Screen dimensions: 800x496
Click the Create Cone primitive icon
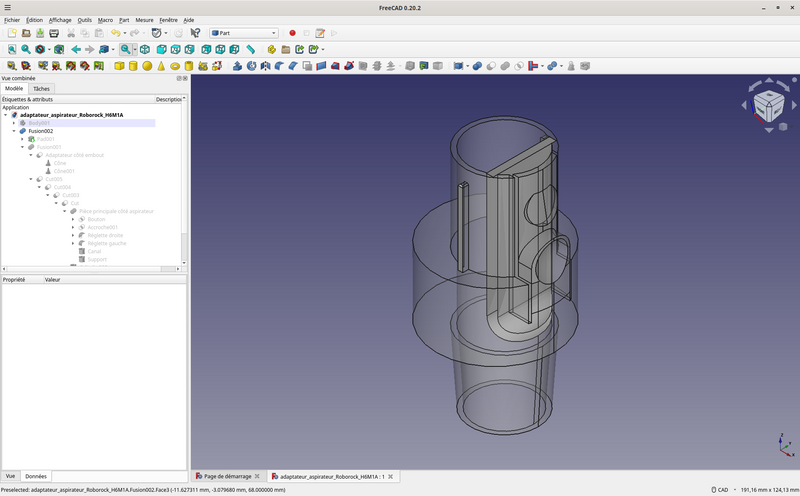[161, 66]
